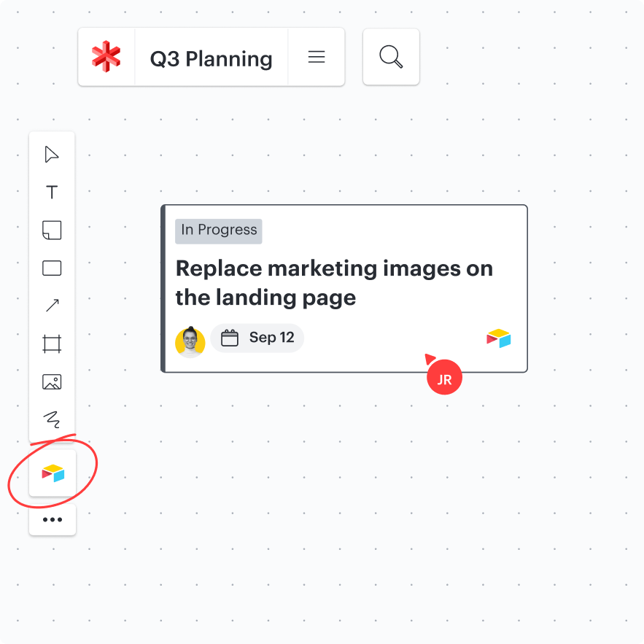644x644 pixels.
Task: Select the Text tool
Action: 52,193
